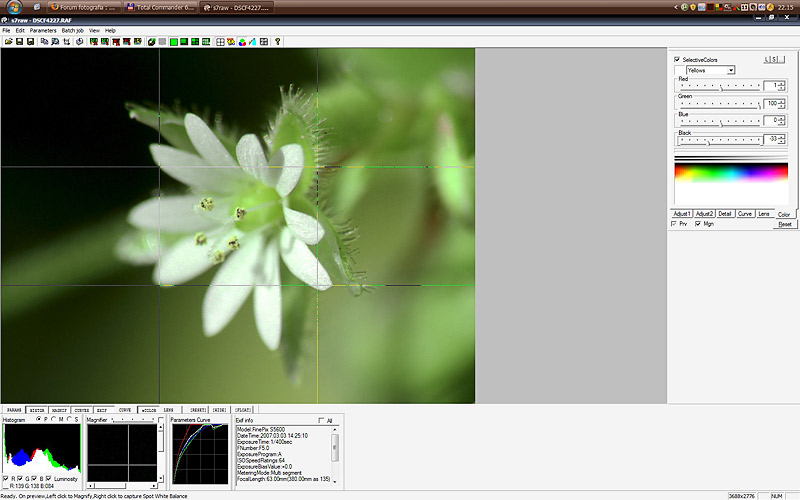800x500 pixels.
Task: Toggle the composition grid overlay icon
Action: [220, 42]
